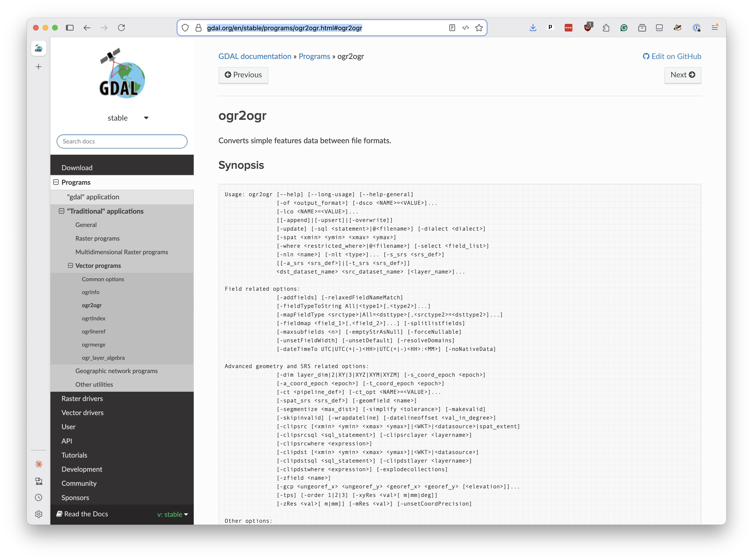Click the reload page icon
Screen dimensions: 753x560
(121, 28)
